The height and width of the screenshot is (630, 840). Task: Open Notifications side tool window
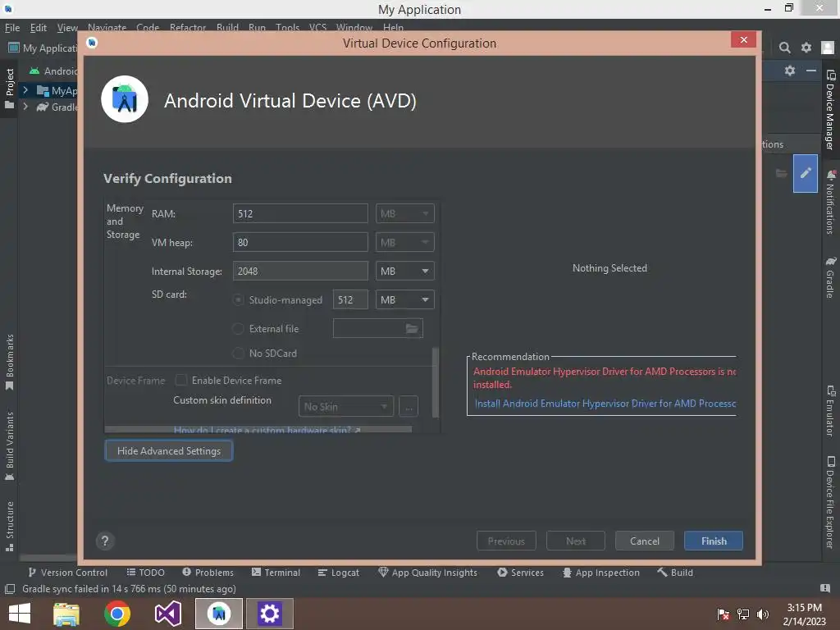[830, 203]
